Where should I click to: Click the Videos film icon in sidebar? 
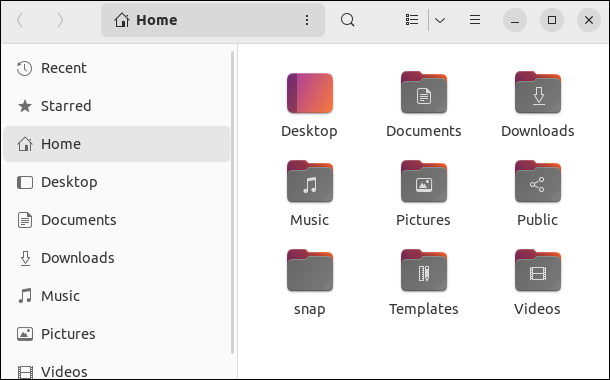point(25,372)
